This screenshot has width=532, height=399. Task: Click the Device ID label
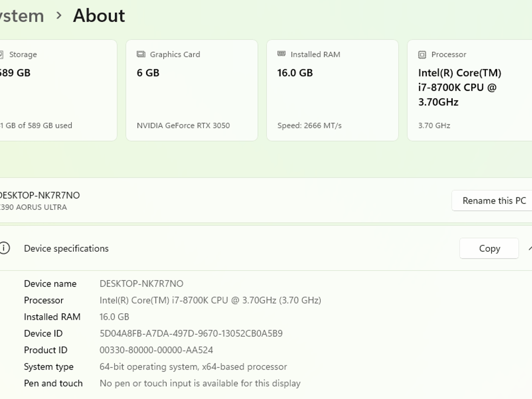(x=43, y=334)
